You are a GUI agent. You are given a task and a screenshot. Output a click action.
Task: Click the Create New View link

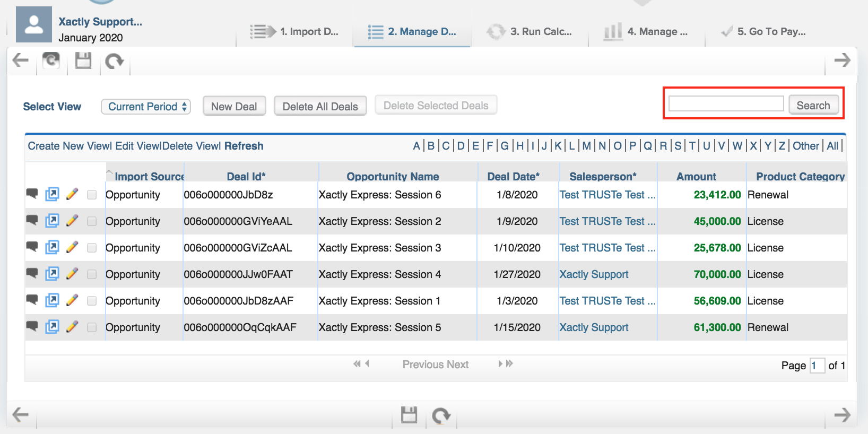point(68,146)
